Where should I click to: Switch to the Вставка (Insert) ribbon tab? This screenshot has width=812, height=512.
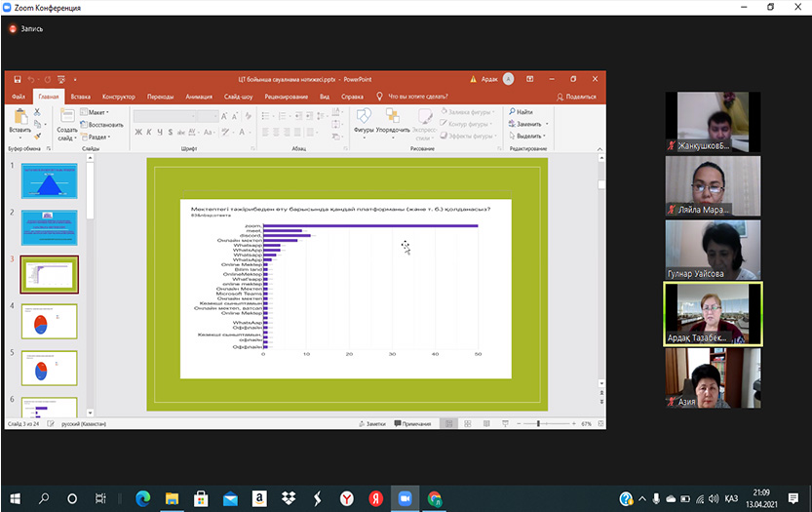click(x=81, y=97)
